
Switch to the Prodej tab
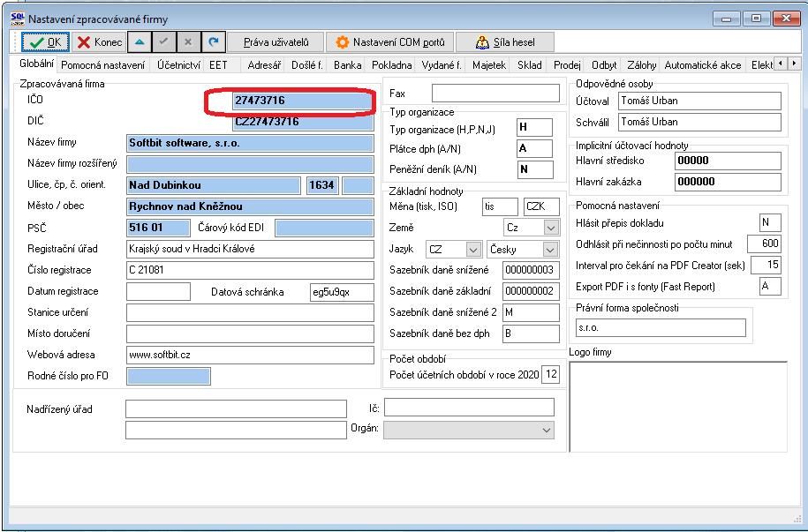point(567,65)
